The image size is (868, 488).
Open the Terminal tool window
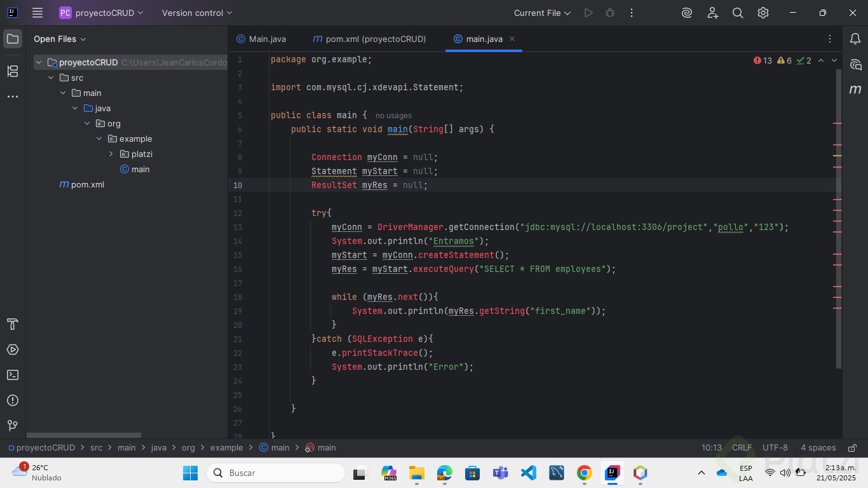click(13, 375)
